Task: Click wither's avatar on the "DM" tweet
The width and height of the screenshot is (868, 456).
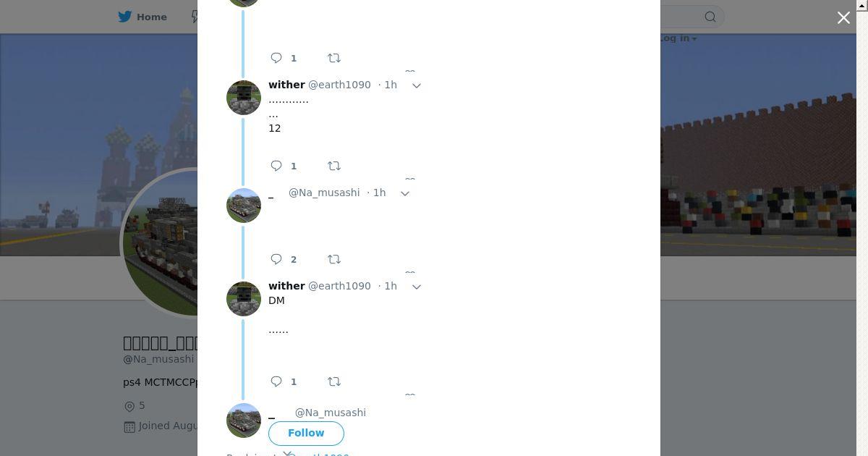Action: tap(244, 299)
